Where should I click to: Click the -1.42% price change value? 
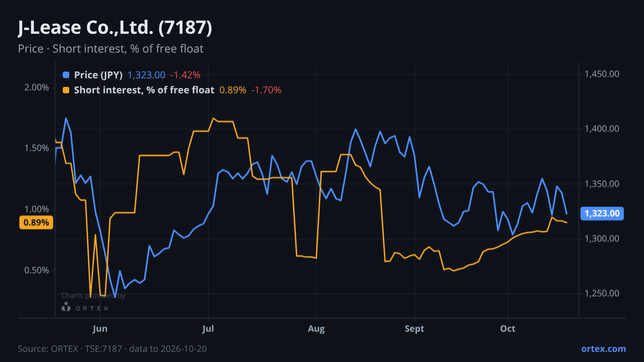tap(185, 75)
